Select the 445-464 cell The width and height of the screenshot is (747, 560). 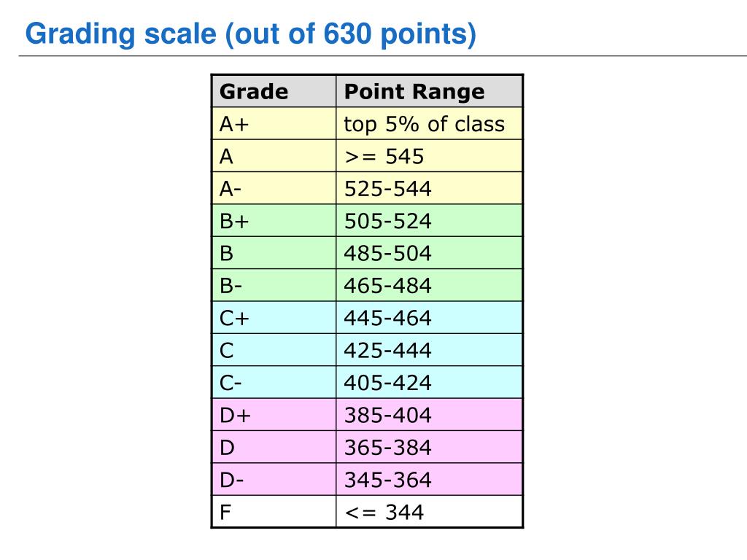coord(429,318)
